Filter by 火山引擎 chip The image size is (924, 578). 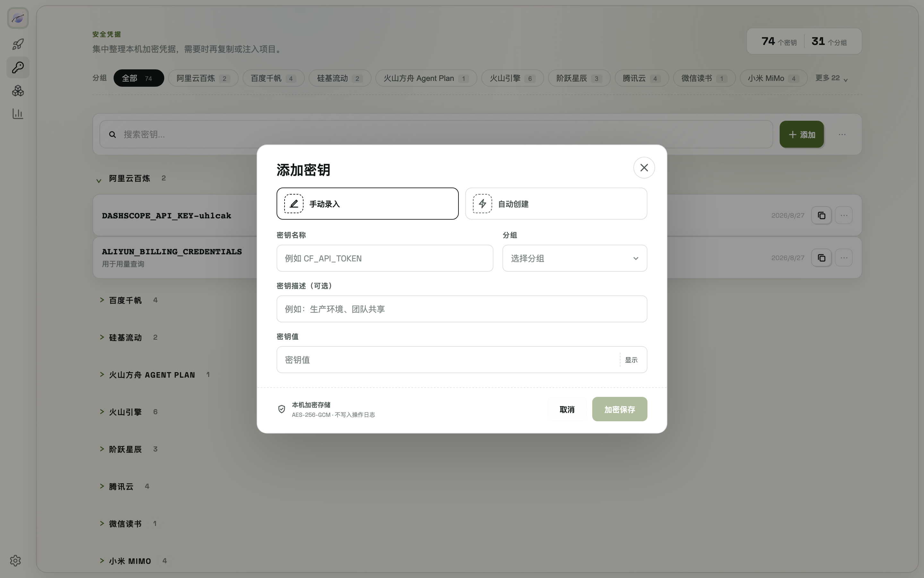coord(512,78)
